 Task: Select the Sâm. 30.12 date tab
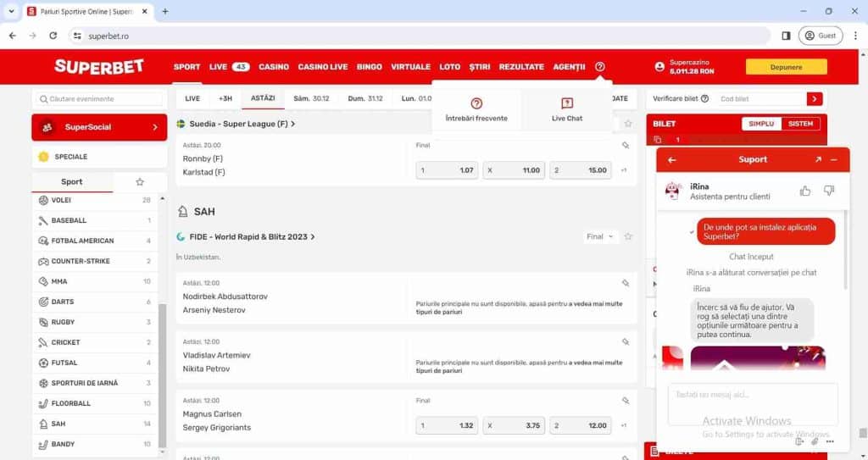[311, 98]
